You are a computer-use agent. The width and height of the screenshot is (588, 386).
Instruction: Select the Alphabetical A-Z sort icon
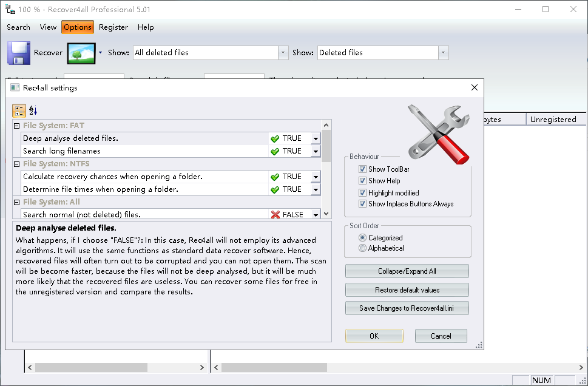point(33,110)
